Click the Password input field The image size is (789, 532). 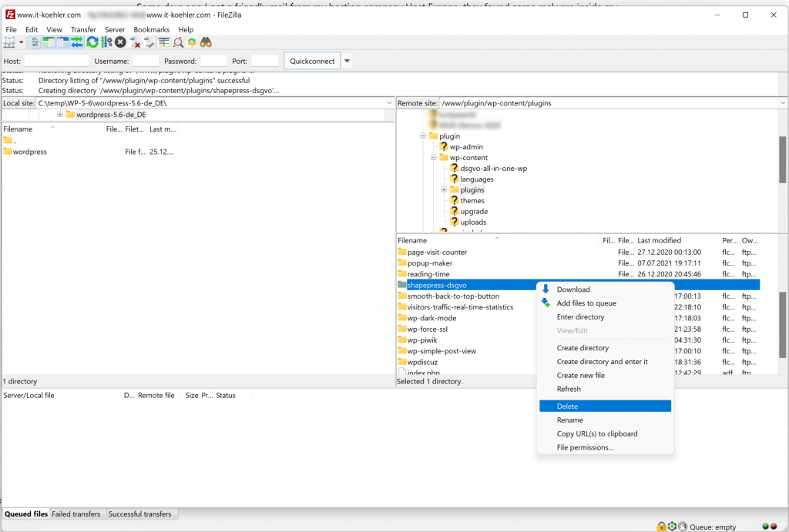click(x=213, y=61)
